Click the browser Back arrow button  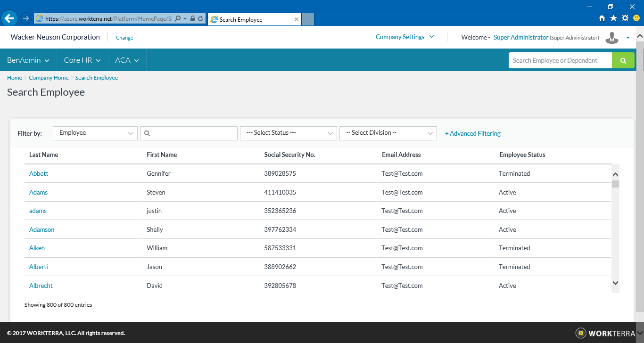[x=9, y=18]
